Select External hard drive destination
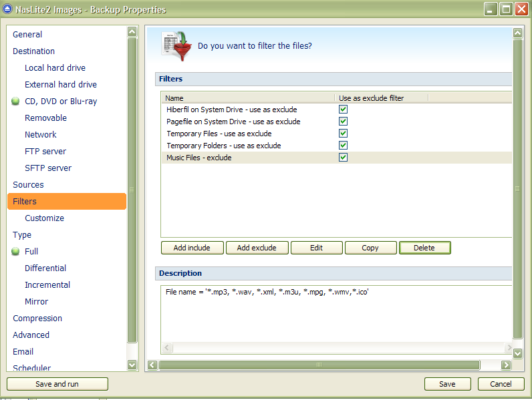Image resolution: width=532 pixels, height=400 pixels. coord(61,84)
